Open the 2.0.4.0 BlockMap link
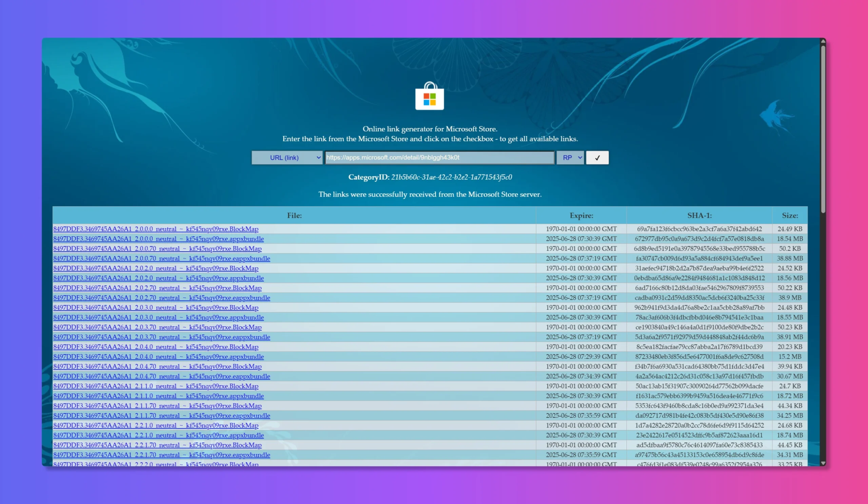Image resolution: width=868 pixels, height=504 pixels. (156, 347)
